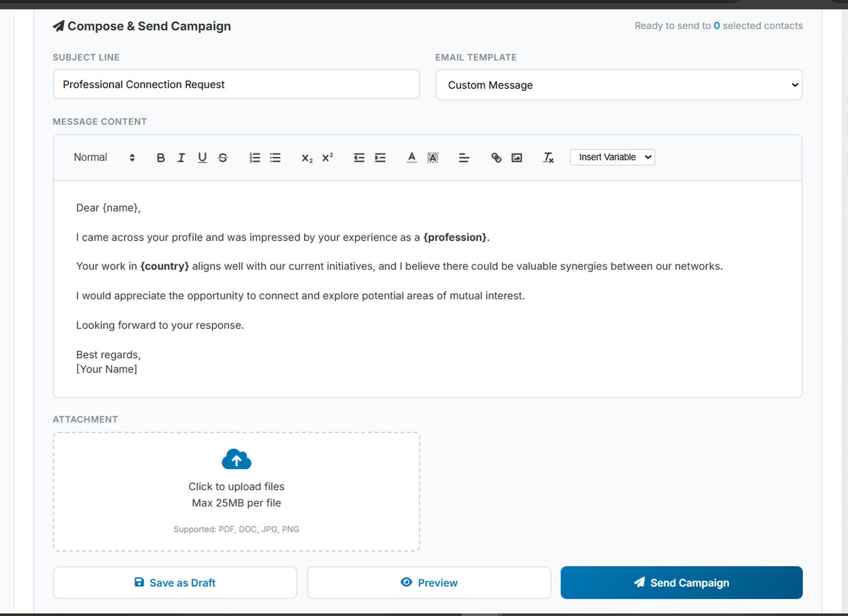Screen dimensions: 848x616
Task: Insert a numbered list
Action: pos(255,158)
